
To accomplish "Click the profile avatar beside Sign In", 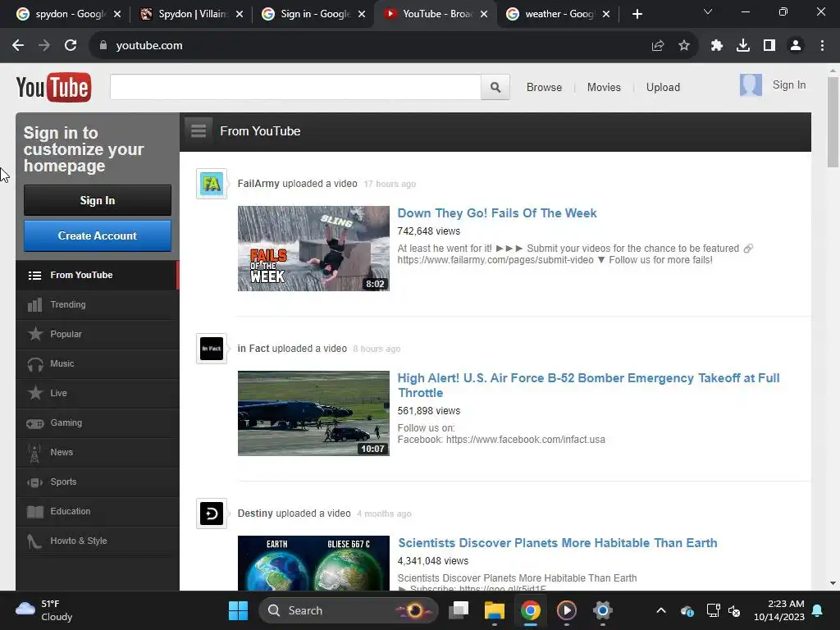I will coord(751,85).
